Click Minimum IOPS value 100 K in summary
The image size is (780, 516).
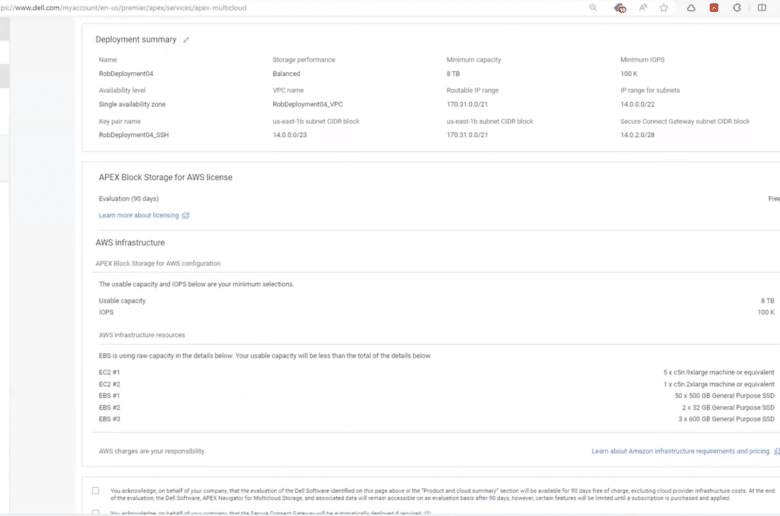coord(629,74)
